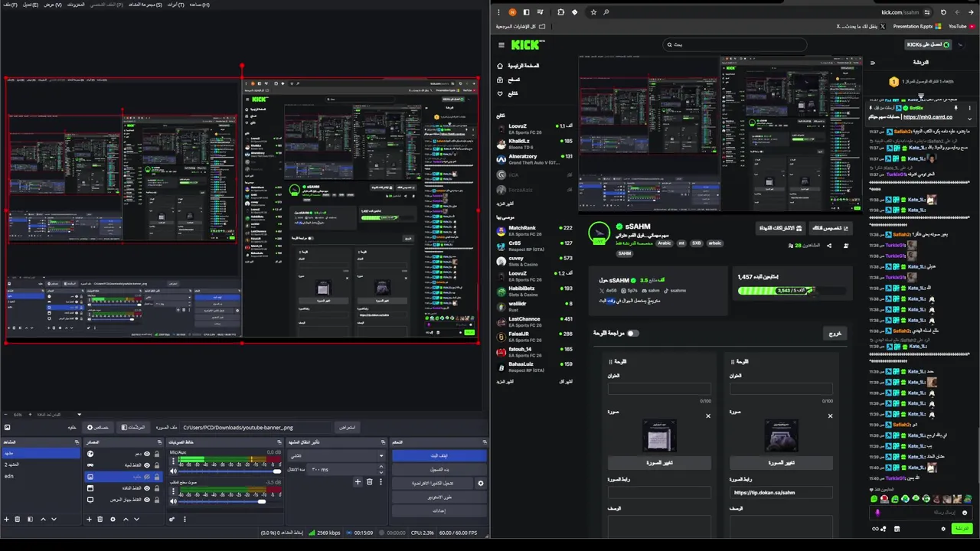
Task: Add a scene transition with plus icon
Action: (358, 481)
